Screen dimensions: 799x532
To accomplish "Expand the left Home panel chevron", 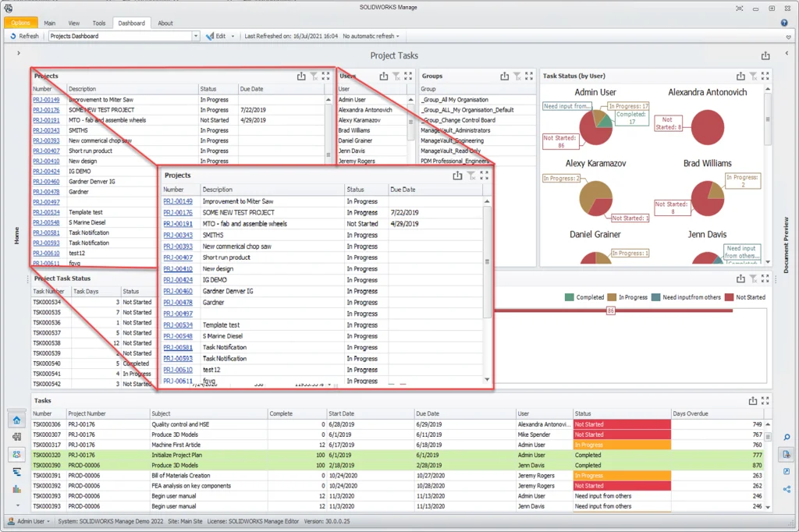I will (17, 53).
